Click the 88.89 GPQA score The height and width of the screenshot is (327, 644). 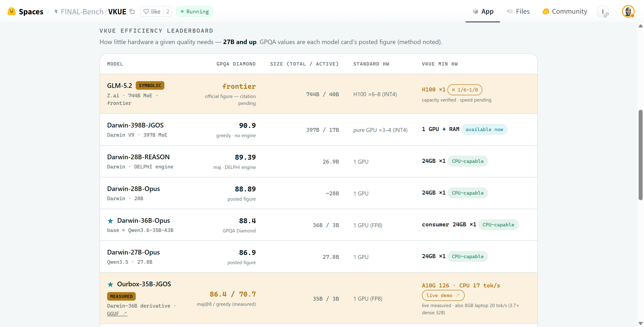245,189
